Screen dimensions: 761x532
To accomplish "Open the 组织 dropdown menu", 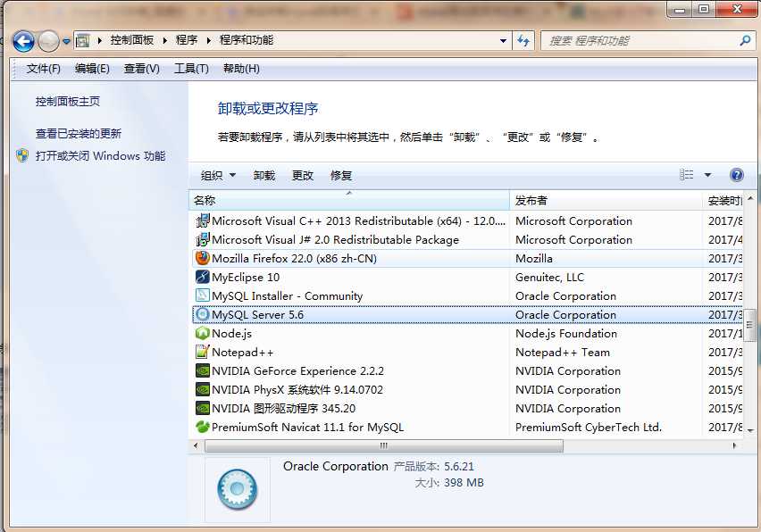I will (x=218, y=176).
